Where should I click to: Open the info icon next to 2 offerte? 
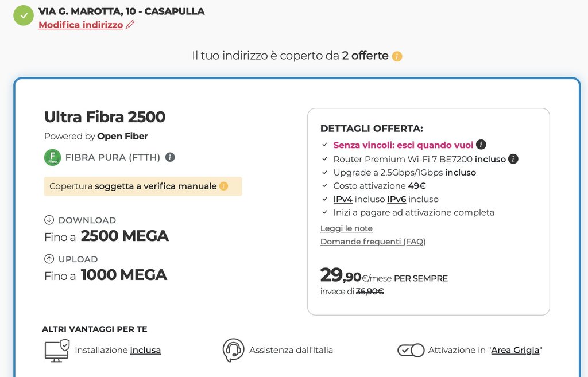coord(397,56)
